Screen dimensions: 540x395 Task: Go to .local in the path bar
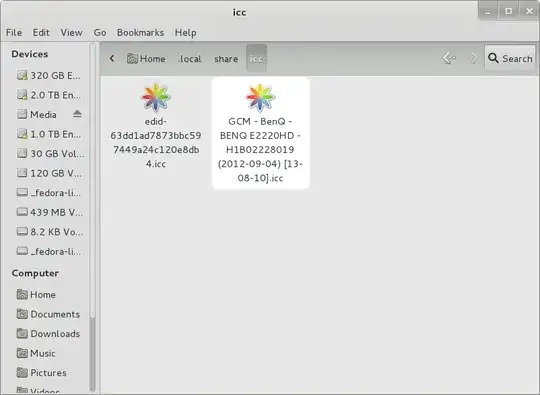point(190,59)
